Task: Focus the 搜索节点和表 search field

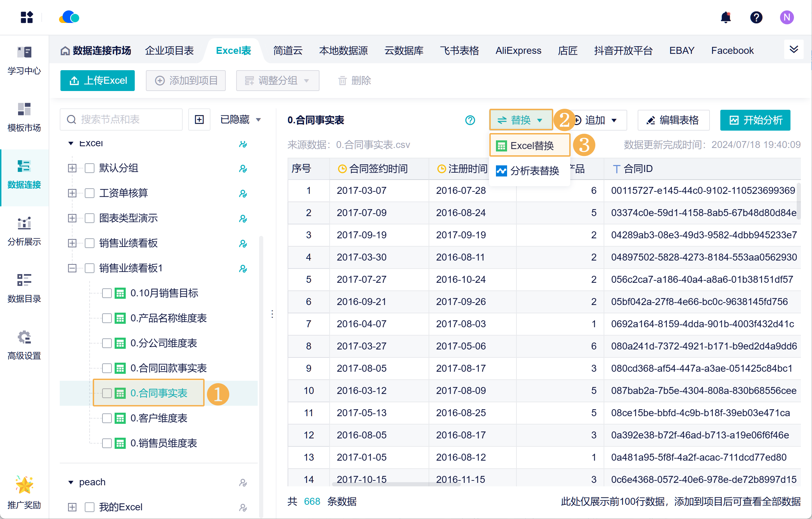Action: [121, 120]
